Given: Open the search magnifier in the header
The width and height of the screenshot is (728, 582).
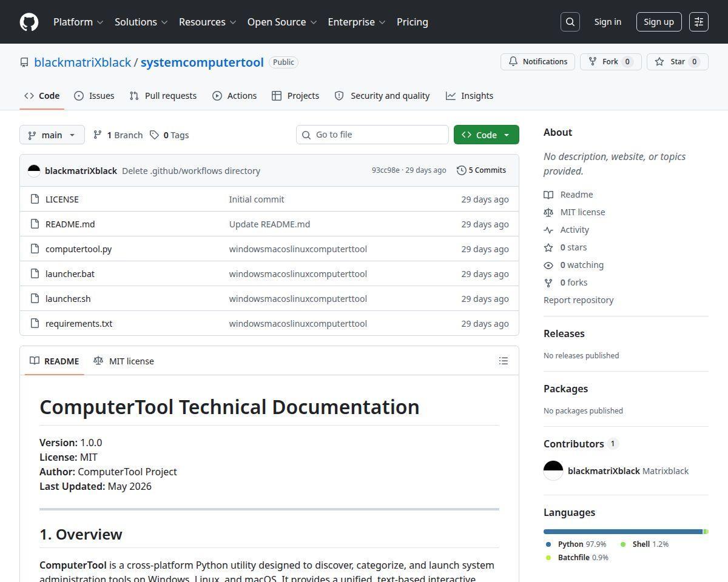Looking at the screenshot, I should 570,22.
